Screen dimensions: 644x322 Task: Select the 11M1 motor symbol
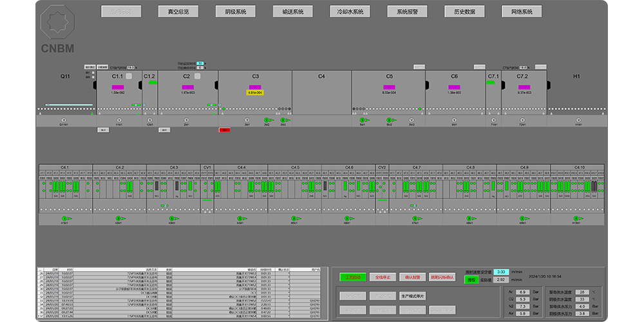point(118,120)
